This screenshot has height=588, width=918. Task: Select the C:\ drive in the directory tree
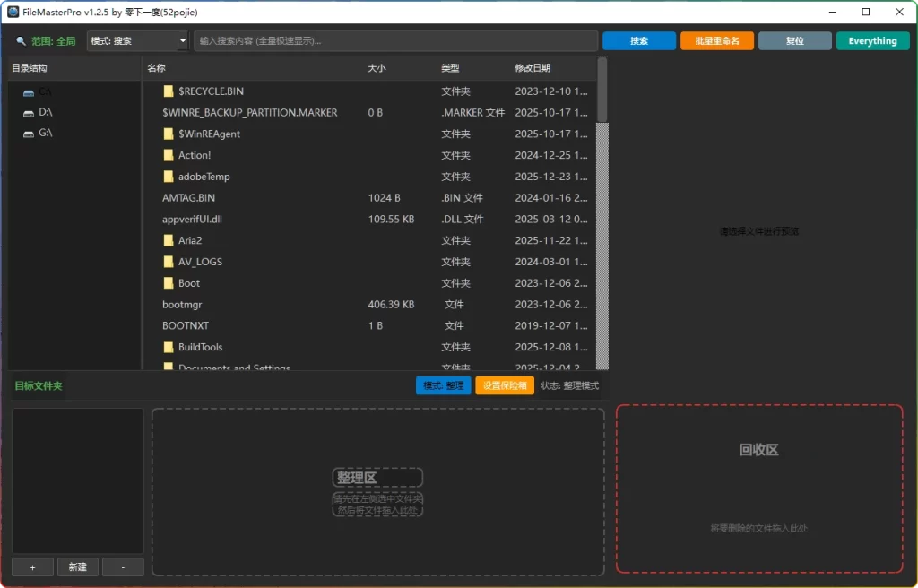30,91
